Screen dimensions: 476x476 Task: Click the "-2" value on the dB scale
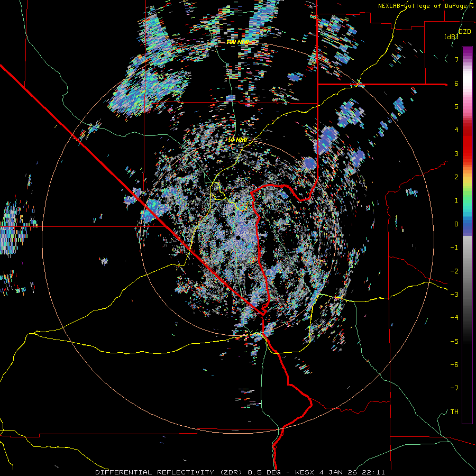click(454, 271)
